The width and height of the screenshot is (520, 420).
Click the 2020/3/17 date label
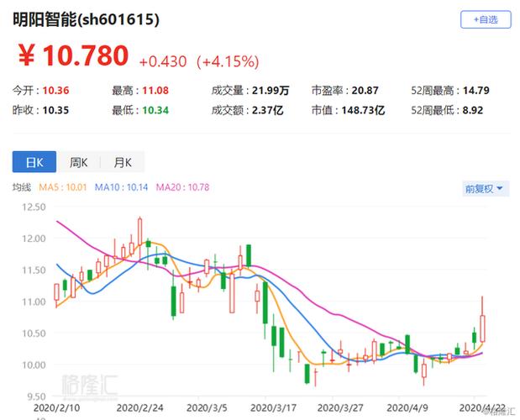point(273,407)
